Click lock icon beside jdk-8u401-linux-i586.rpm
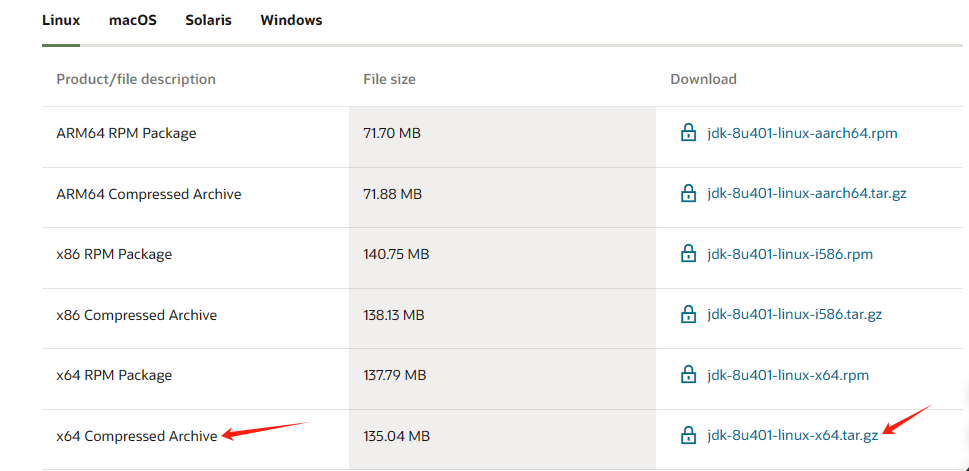 coord(688,253)
